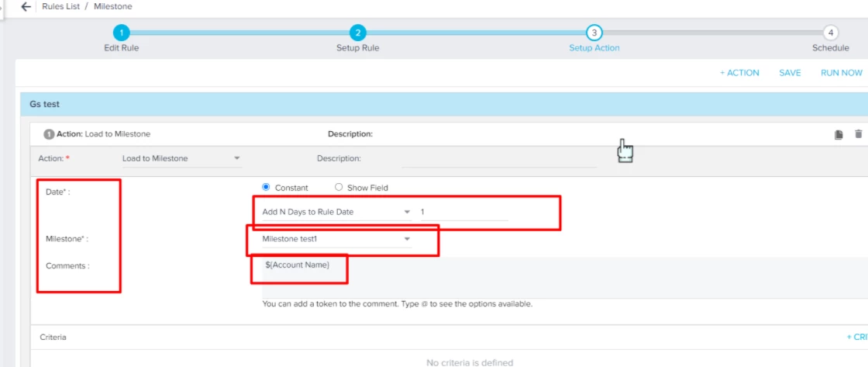Go back using the left arrow icon

(x=26, y=7)
